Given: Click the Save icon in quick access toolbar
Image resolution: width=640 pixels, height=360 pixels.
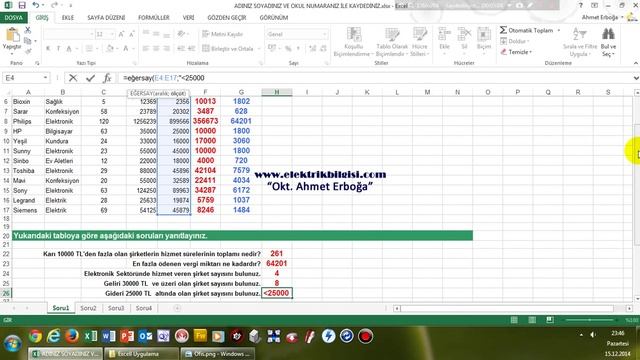Looking at the screenshot, I should 22,5.
